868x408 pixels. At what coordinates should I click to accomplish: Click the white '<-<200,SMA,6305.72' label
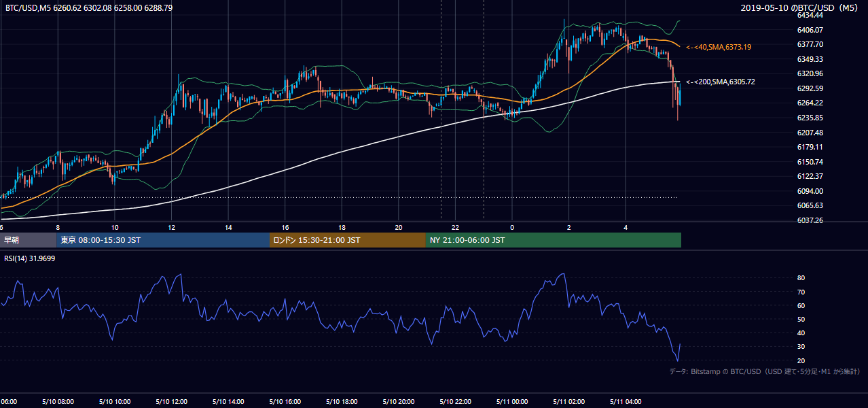[x=721, y=82]
